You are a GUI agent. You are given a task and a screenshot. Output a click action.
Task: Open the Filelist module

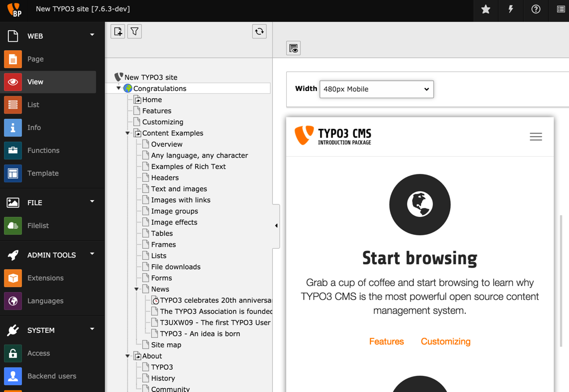point(49,226)
